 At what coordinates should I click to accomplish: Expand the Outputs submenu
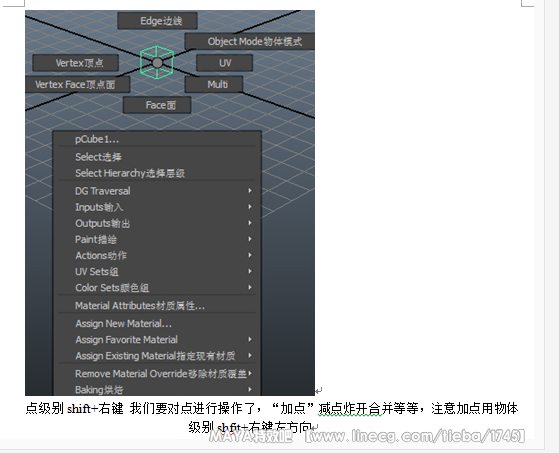tap(157, 223)
